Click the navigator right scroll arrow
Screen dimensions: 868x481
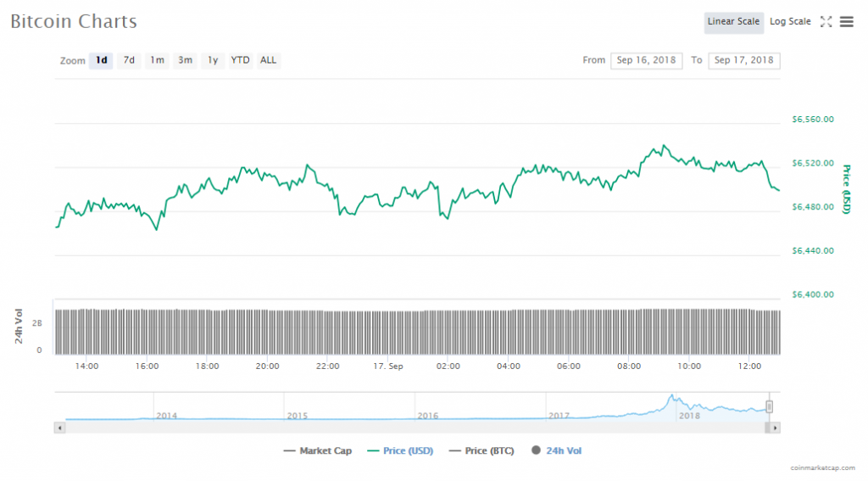(x=775, y=428)
